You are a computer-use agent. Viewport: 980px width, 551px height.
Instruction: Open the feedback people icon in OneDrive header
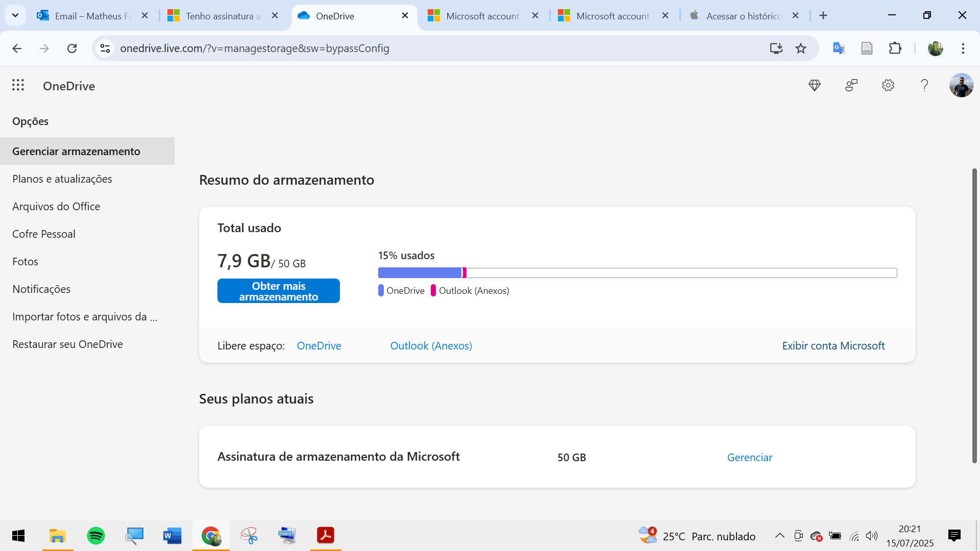(851, 85)
